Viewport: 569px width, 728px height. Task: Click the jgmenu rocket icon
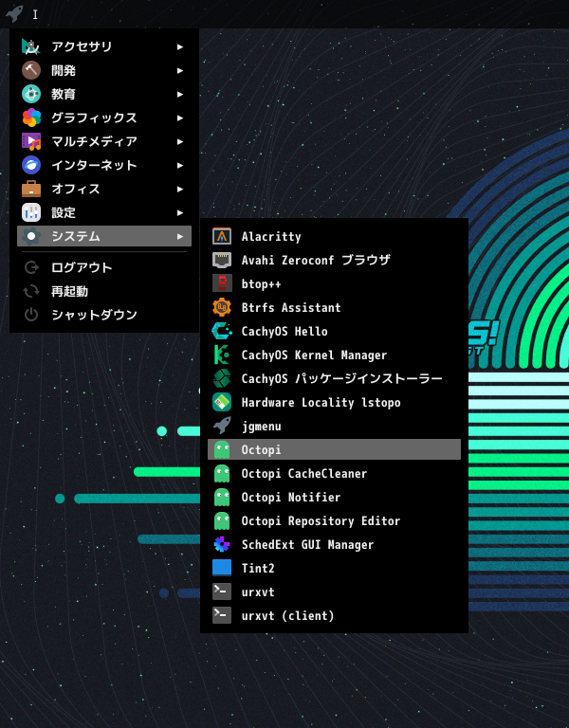222,426
